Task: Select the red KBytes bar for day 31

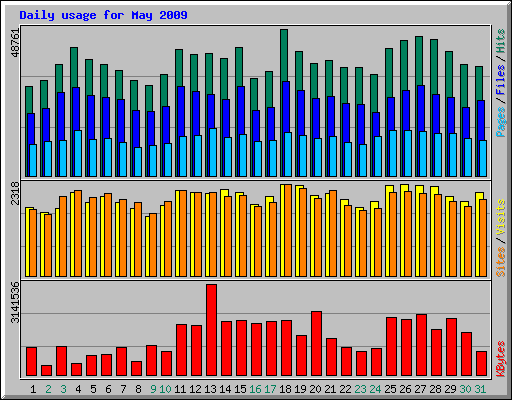Action: [481, 364]
